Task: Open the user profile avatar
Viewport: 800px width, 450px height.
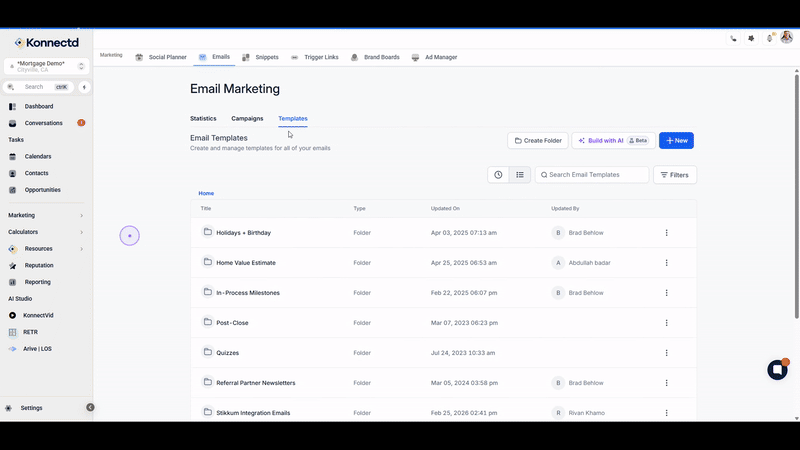Action: pos(787,37)
